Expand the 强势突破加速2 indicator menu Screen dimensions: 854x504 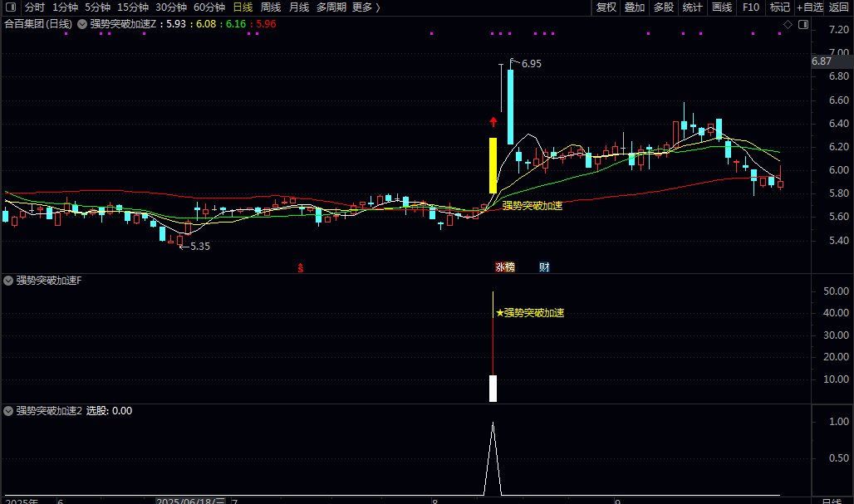pyautogui.click(x=8, y=411)
